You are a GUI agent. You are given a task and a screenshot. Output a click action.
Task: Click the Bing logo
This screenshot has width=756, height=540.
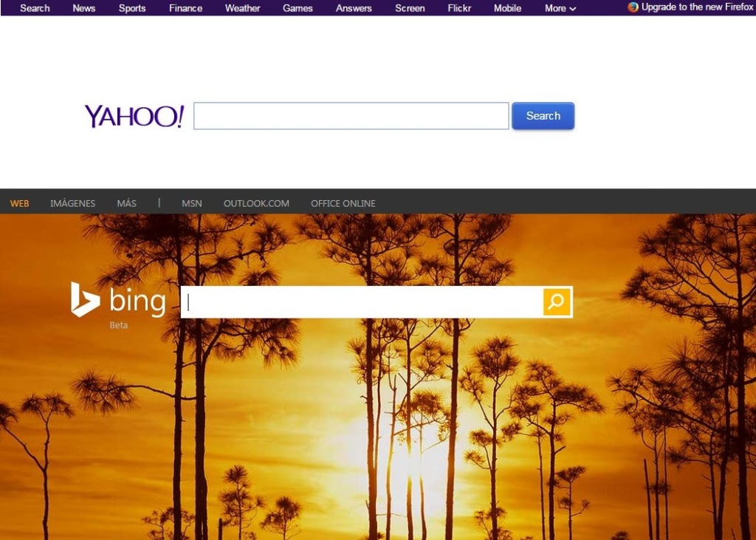(x=118, y=300)
